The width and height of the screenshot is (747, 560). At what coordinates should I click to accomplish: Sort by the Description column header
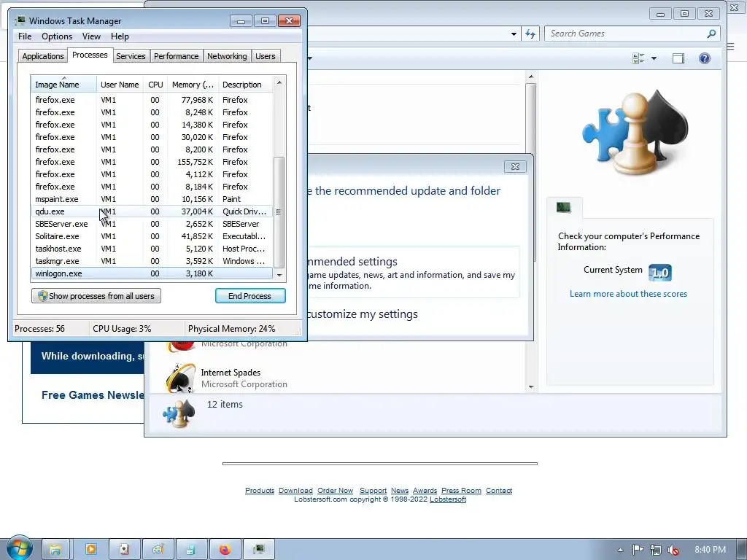tap(246, 85)
